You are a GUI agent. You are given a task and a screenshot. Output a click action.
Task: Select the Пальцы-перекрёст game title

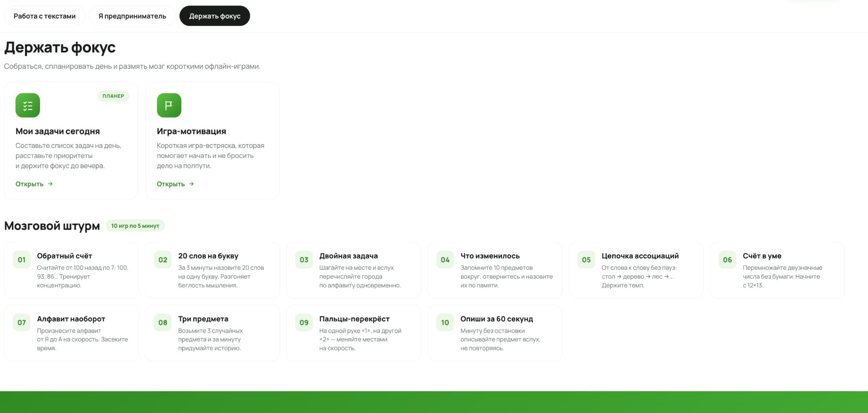click(x=354, y=319)
